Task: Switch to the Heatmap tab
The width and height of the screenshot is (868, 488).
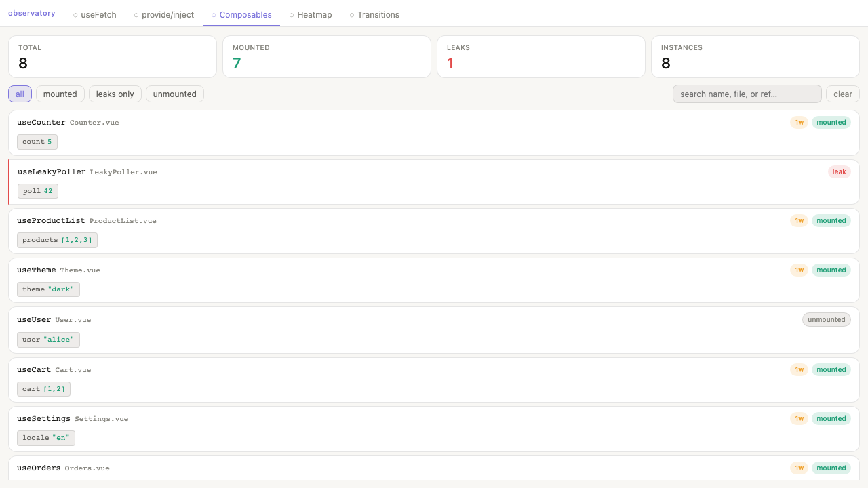Action: 315,14
